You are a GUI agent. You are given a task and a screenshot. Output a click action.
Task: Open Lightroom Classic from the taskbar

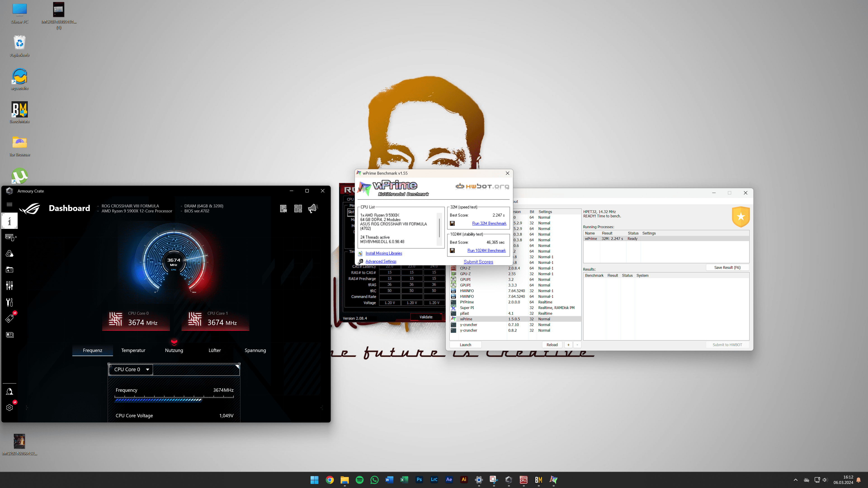tap(434, 480)
